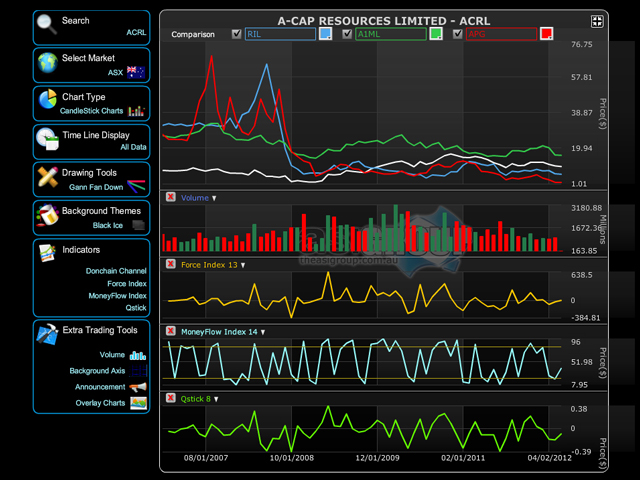Click the Gann Fan Down icon
The height and width of the screenshot is (480, 640).
pos(136,186)
